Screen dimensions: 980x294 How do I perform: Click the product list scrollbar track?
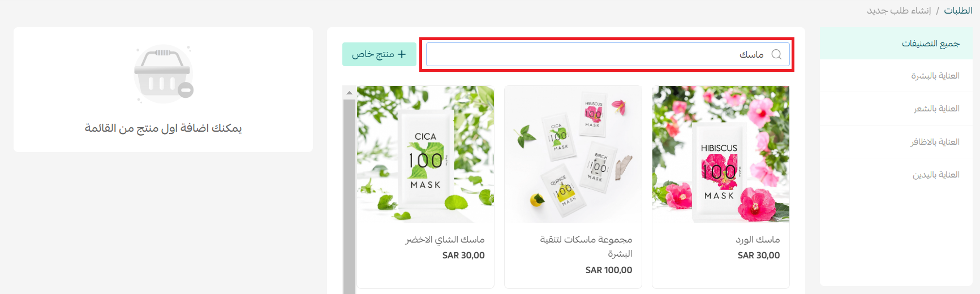(x=349, y=196)
